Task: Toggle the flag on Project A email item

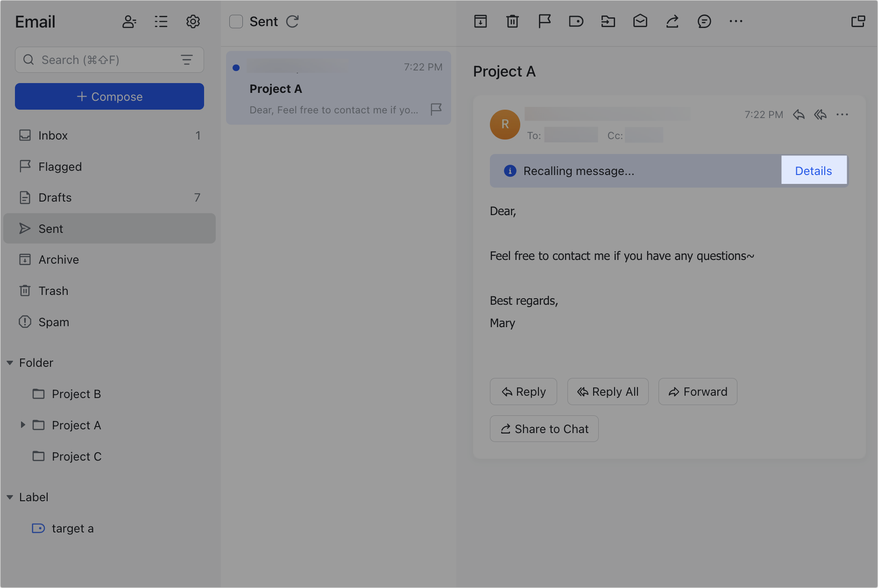Action: pos(436,109)
